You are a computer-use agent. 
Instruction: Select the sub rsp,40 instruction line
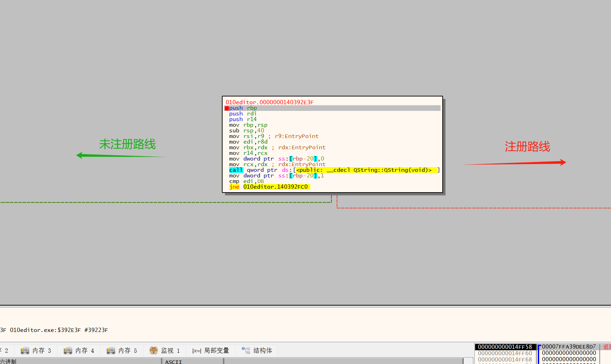click(247, 131)
